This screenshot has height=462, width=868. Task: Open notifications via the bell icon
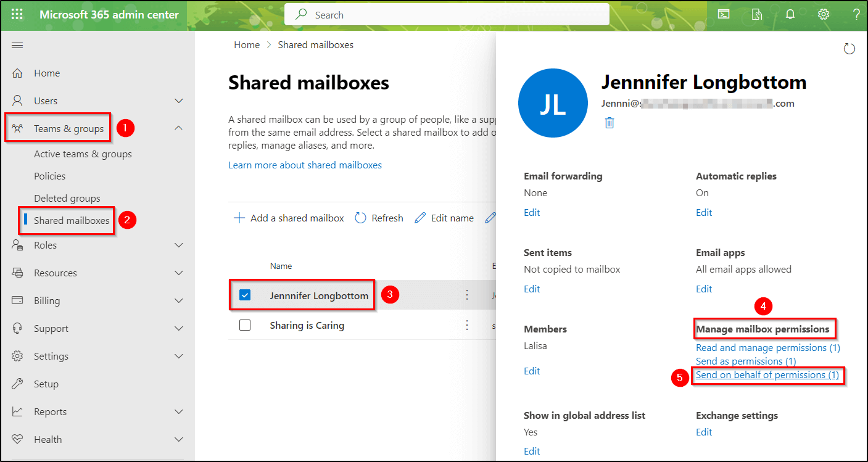click(790, 14)
